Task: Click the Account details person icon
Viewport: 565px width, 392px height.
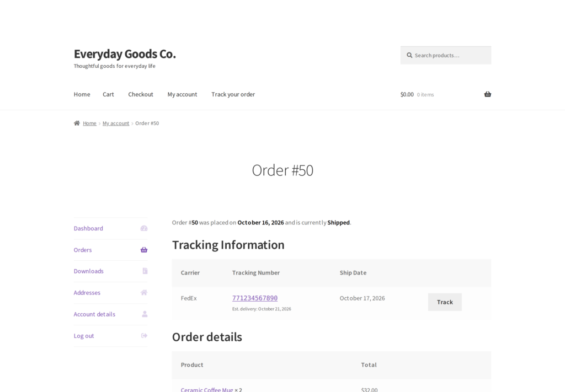Action: point(145,314)
